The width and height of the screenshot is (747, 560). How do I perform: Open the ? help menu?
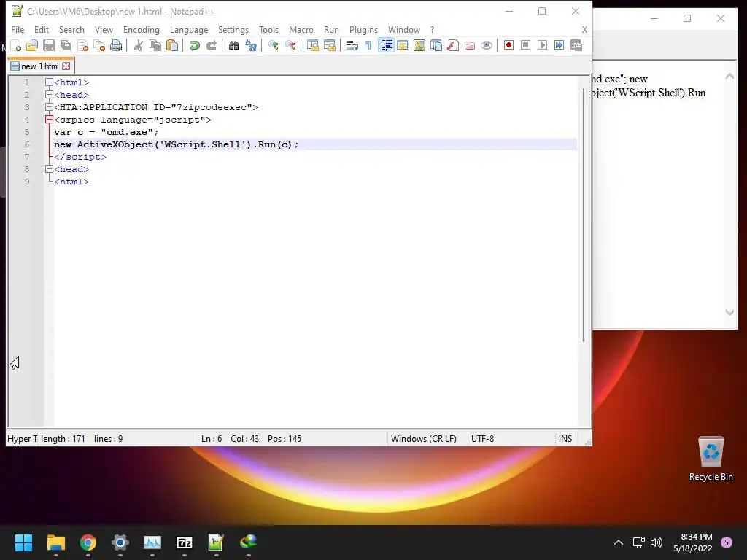[x=432, y=29]
